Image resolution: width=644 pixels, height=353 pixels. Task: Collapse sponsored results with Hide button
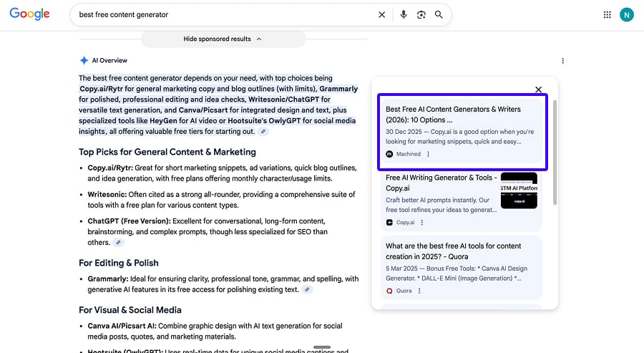[223, 39]
